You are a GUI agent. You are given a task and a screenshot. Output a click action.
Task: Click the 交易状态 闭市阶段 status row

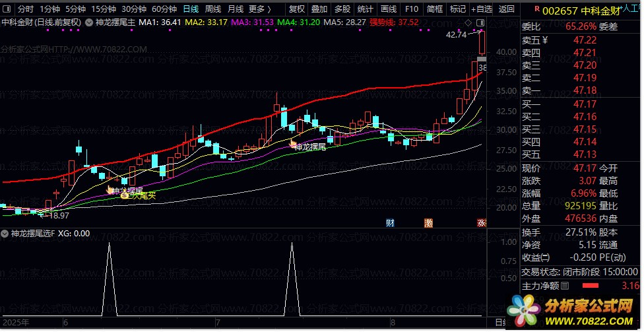(x=579, y=271)
